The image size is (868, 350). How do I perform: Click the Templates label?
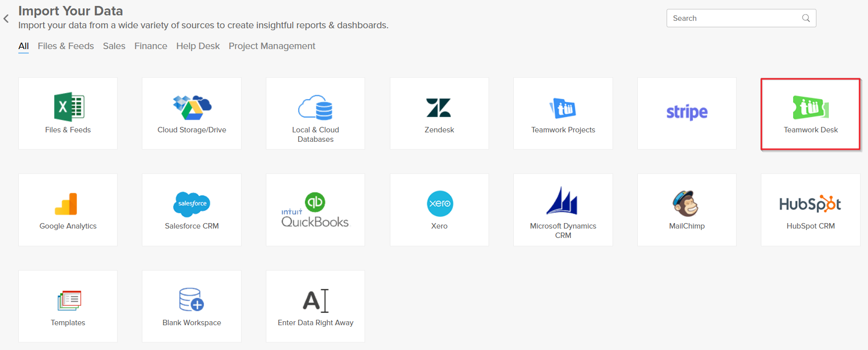[x=68, y=323]
